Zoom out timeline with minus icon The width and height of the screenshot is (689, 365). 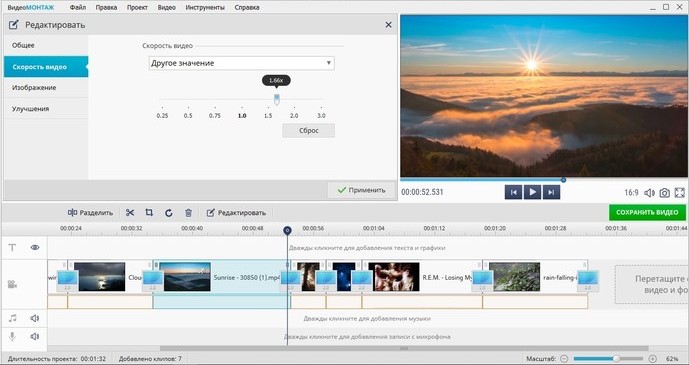click(x=564, y=359)
